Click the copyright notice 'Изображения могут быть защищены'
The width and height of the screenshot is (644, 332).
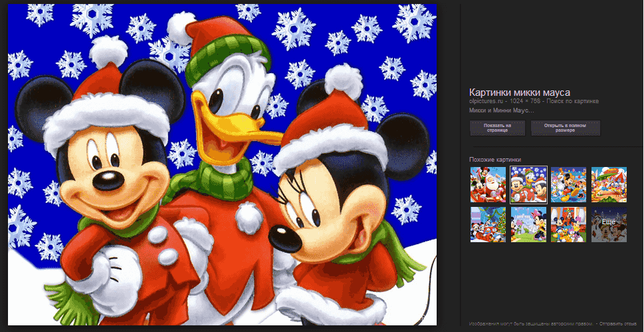click(532, 323)
